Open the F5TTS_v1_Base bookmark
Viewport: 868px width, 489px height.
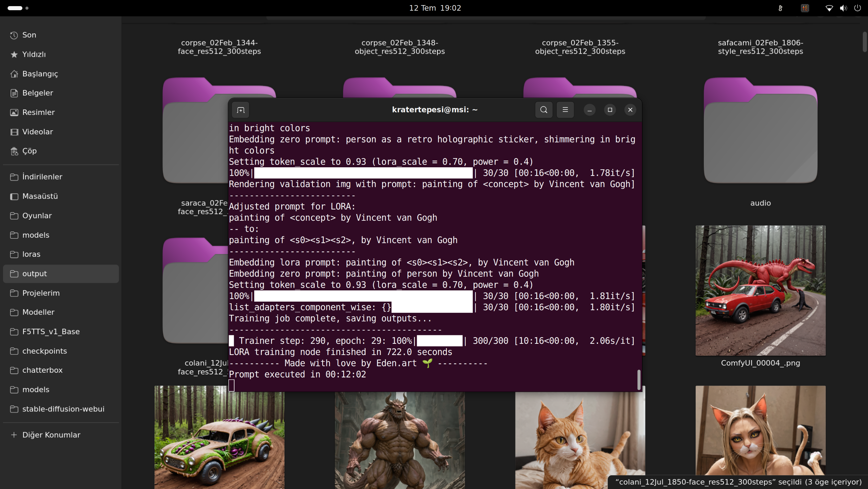coord(61,332)
